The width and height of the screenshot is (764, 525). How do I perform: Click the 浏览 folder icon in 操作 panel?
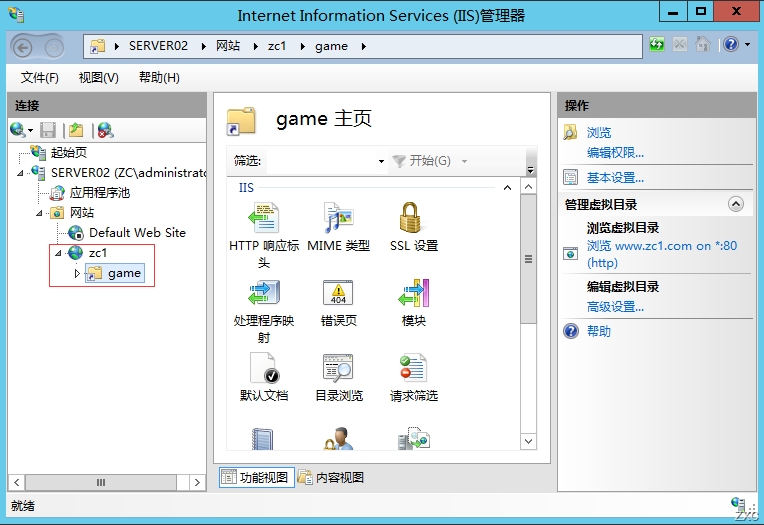tap(570, 132)
